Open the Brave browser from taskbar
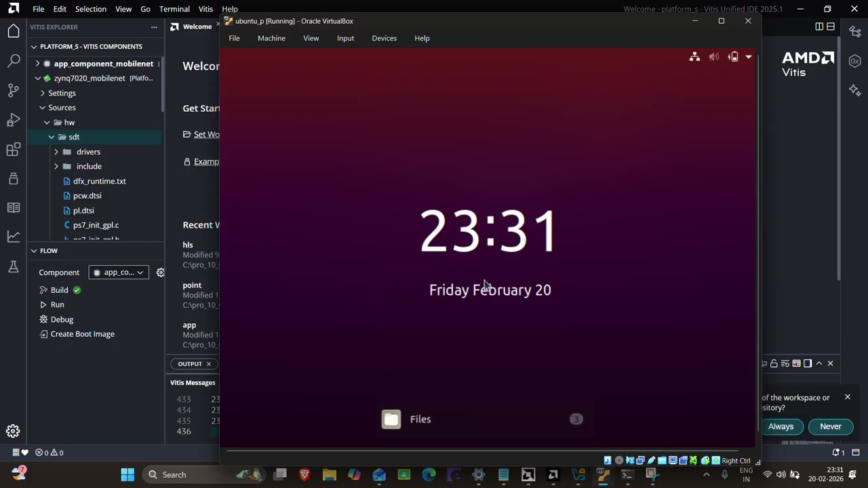 [304, 475]
